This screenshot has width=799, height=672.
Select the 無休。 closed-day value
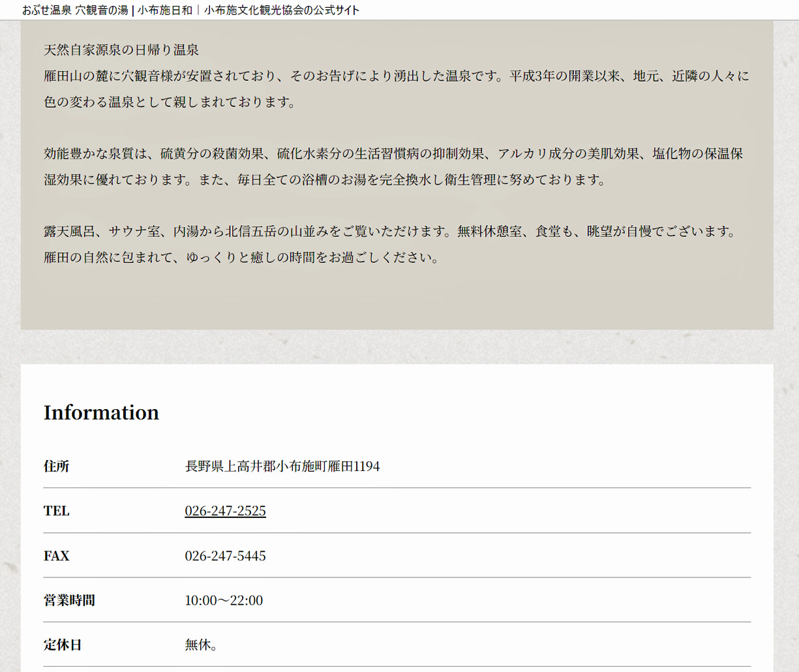tap(201, 645)
